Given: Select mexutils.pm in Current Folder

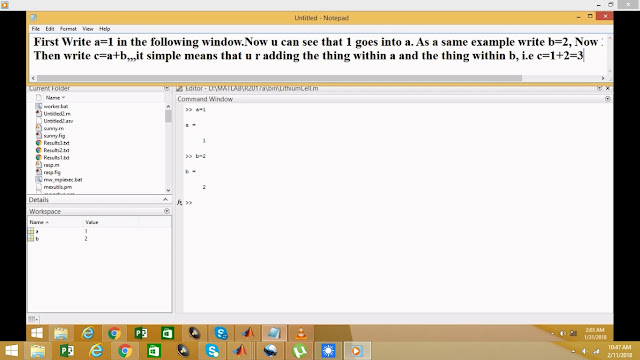Looking at the screenshot, I should (58, 187).
